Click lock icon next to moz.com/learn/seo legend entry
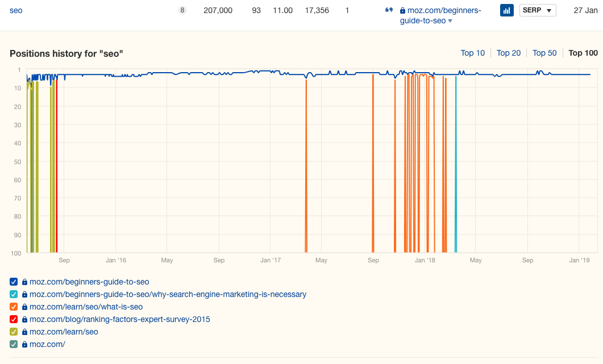603x364 pixels. click(24, 332)
